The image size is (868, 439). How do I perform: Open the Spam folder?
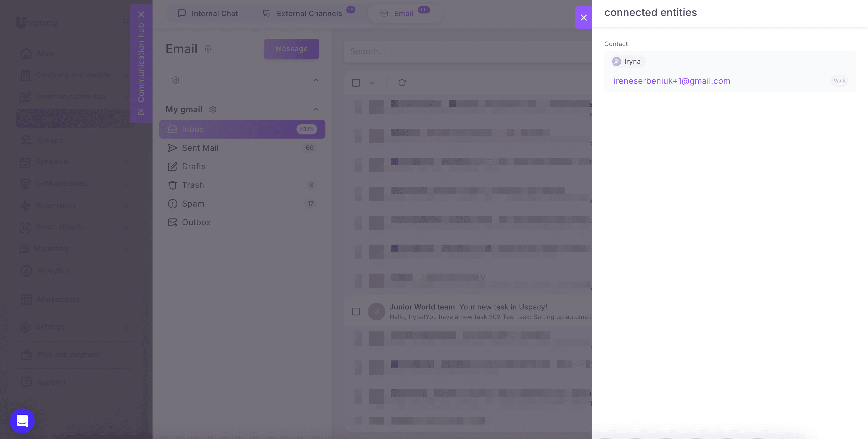coord(242,203)
